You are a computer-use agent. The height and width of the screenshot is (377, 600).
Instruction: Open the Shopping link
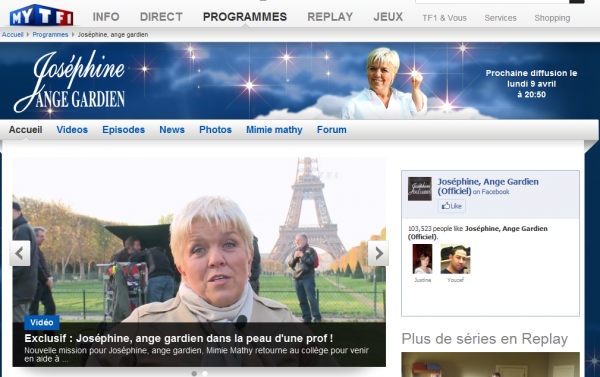pyautogui.click(x=552, y=18)
